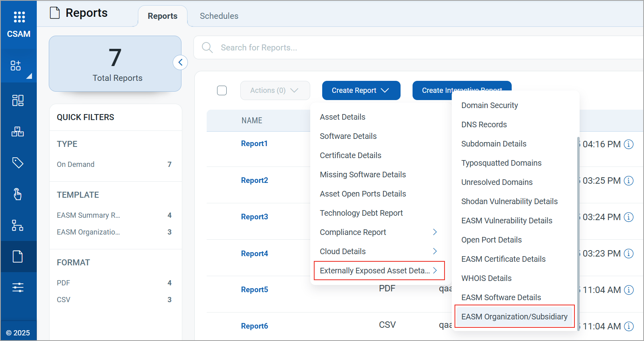Expand the Compliance Report submenu
Screen dimensions: 644x341
[x=378, y=232]
